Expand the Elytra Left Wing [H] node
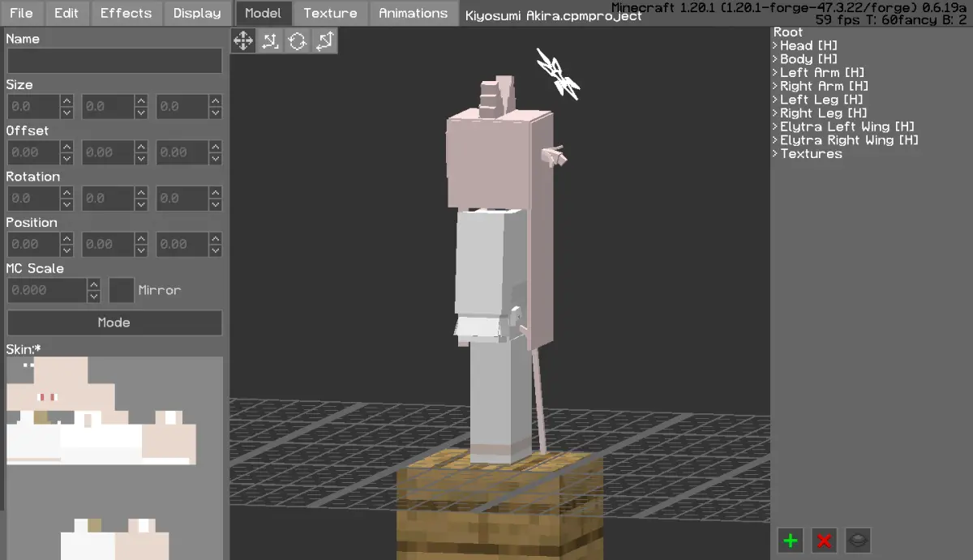 coord(775,126)
